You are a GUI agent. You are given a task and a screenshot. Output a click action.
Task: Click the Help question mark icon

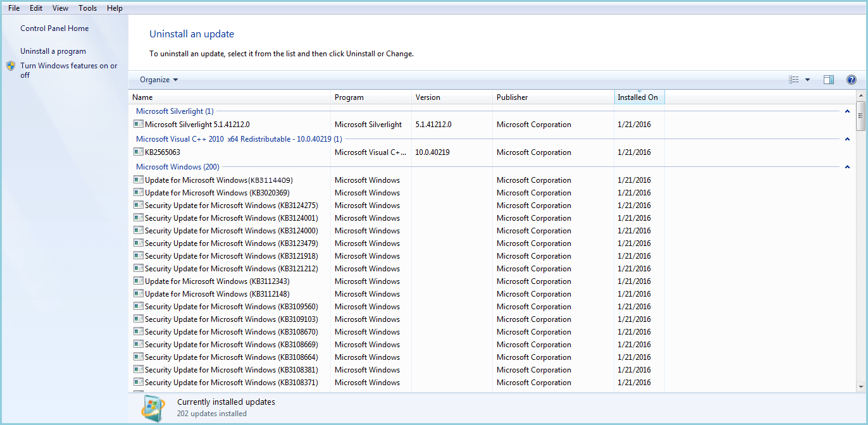point(851,80)
